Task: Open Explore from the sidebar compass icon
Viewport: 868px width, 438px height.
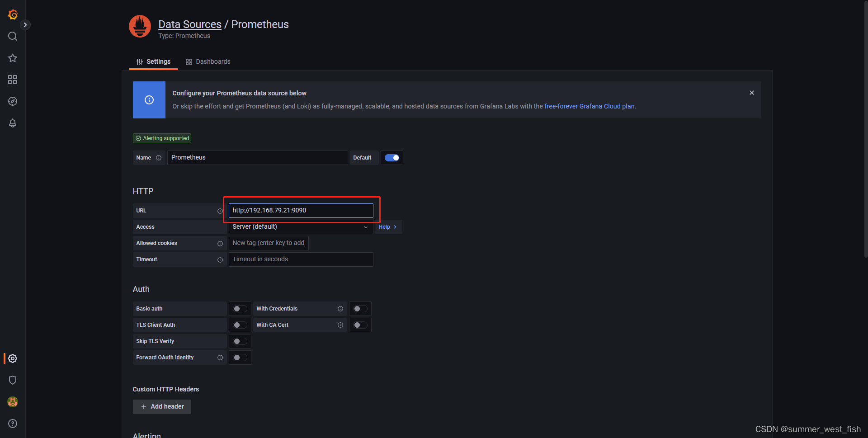Action: click(x=12, y=101)
